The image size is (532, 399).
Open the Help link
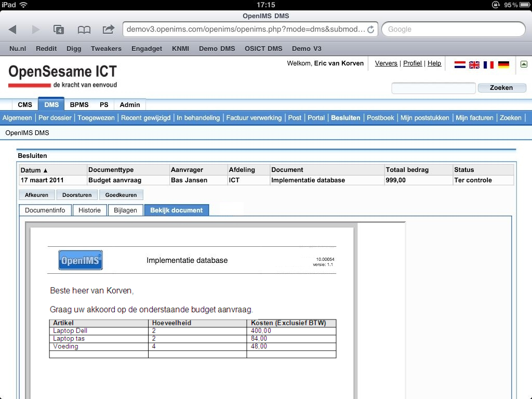point(434,63)
